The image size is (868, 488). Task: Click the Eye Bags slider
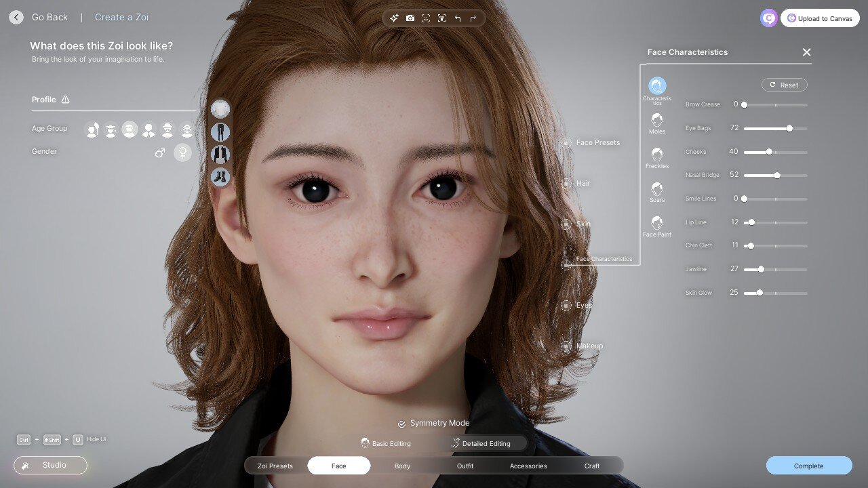775,128
